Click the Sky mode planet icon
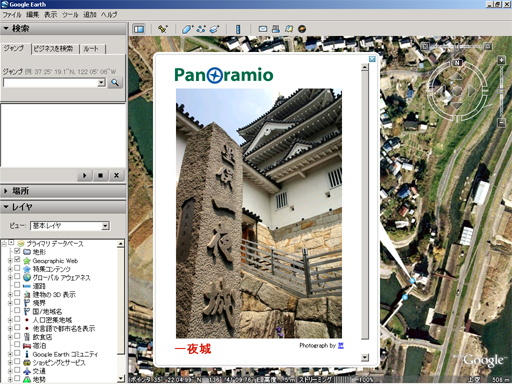This screenshot has height=384, width=512. coord(302,29)
